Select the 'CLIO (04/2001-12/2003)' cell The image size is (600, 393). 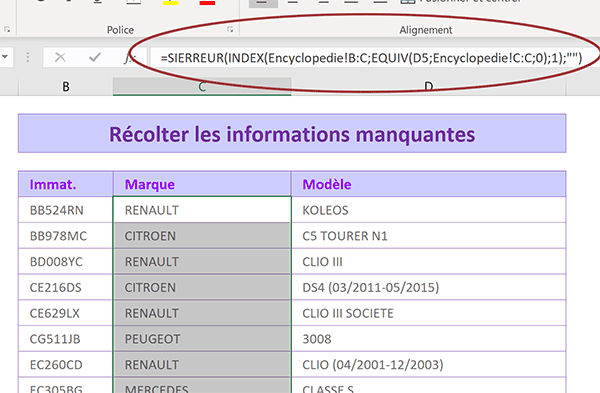coord(429,364)
